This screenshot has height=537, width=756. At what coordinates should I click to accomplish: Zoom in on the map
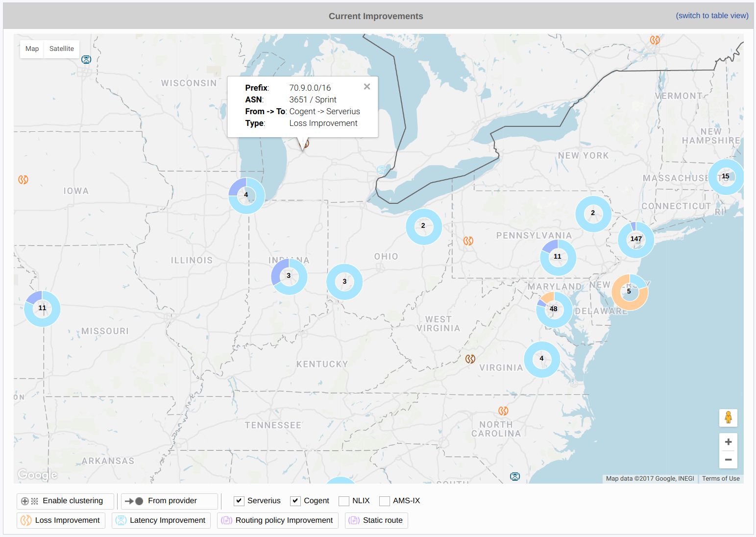point(728,442)
